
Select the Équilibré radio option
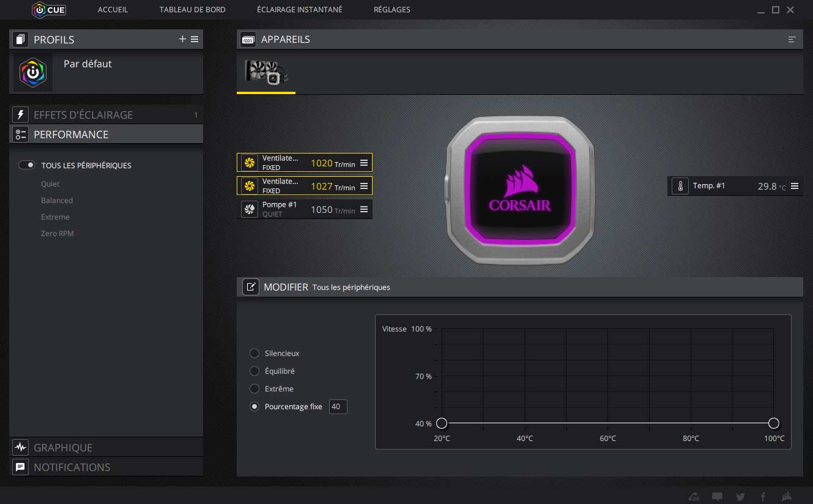click(x=254, y=371)
